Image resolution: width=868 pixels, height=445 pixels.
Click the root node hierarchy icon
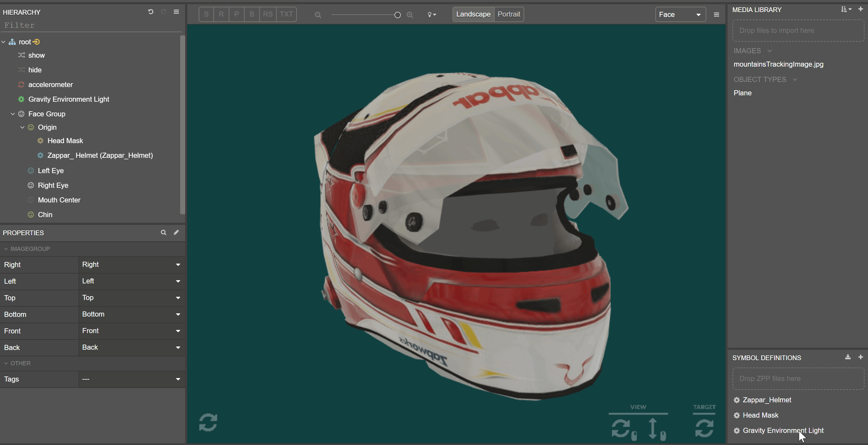click(x=12, y=42)
